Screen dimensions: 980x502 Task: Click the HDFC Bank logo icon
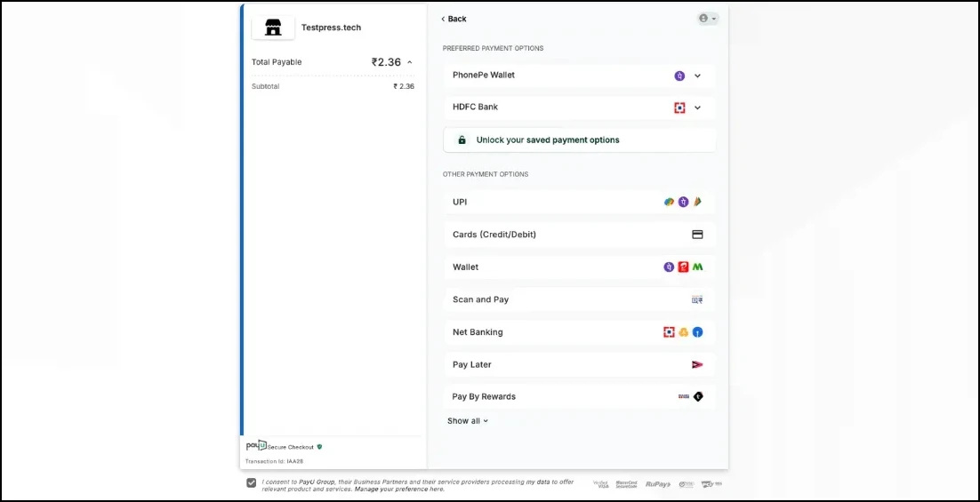click(679, 108)
